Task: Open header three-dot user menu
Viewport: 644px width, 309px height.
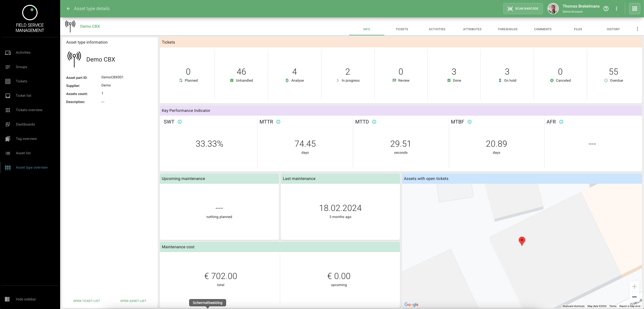Action: click(617, 9)
